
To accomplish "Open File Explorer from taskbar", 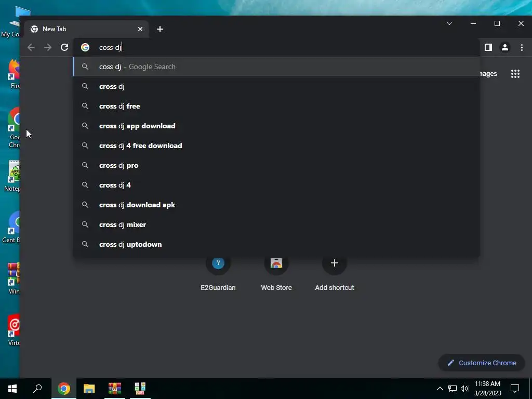I will [x=89, y=389].
